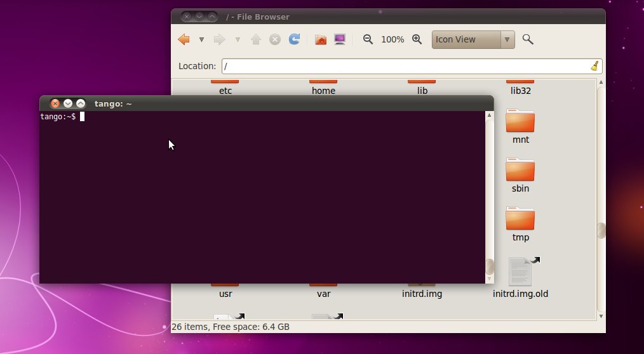Minimize the tango terminal window
This screenshot has height=354, width=644.
[x=68, y=103]
